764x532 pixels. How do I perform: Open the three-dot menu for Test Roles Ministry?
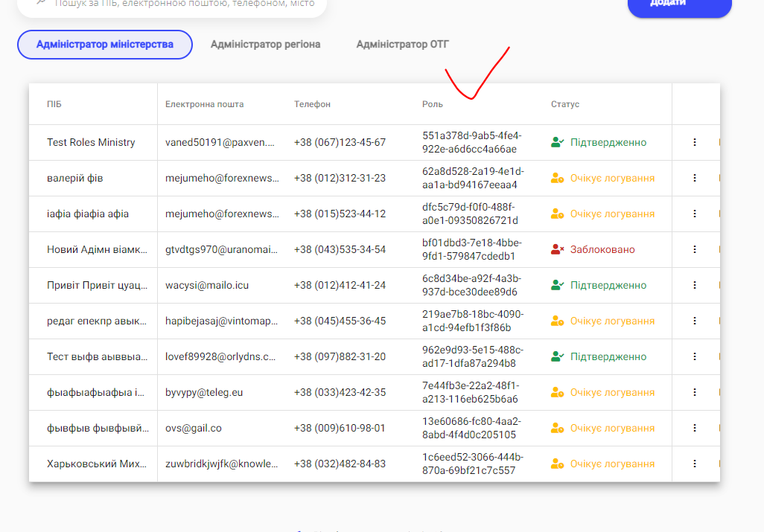click(694, 141)
